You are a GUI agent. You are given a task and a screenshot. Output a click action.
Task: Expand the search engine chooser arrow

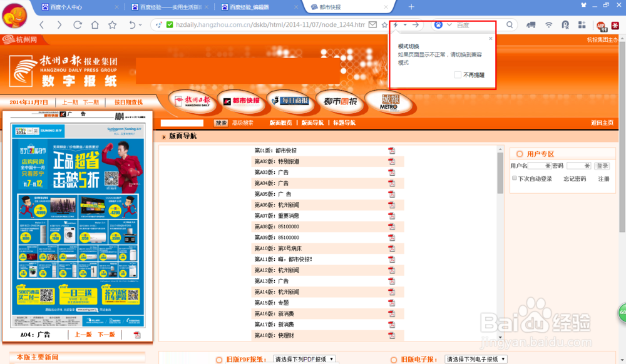(449, 25)
